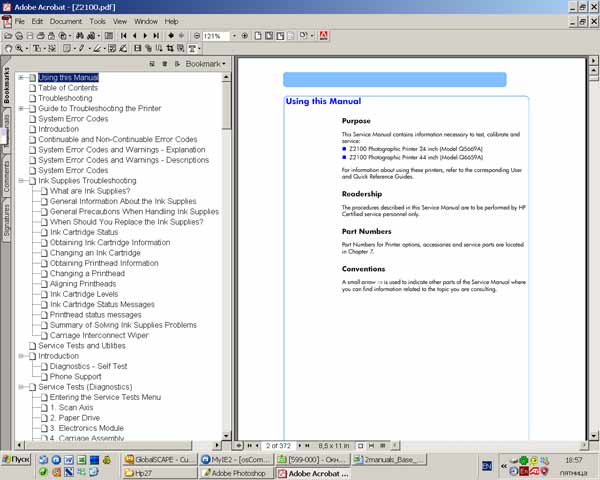The image size is (600, 480).
Task: Open the Changing a Printhead bookmark
Action: pos(87,274)
